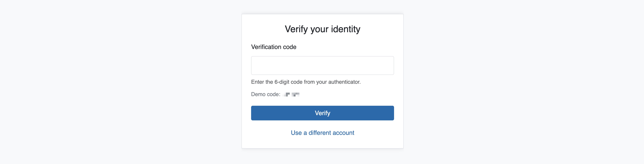This screenshot has width=644, height=164.
Task: Focus the verification code input field
Action: (322, 65)
